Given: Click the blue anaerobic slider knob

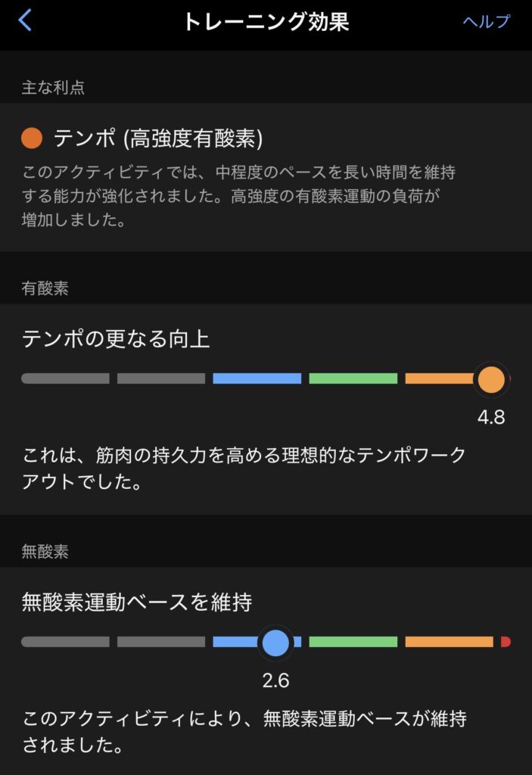Looking at the screenshot, I should [275, 642].
